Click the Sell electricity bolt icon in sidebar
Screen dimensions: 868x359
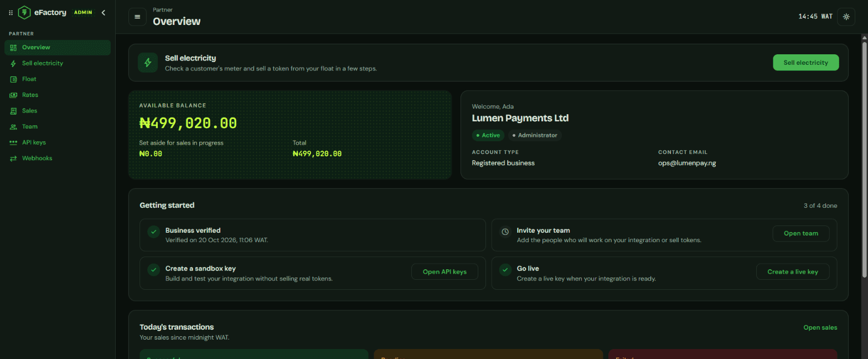coord(13,63)
